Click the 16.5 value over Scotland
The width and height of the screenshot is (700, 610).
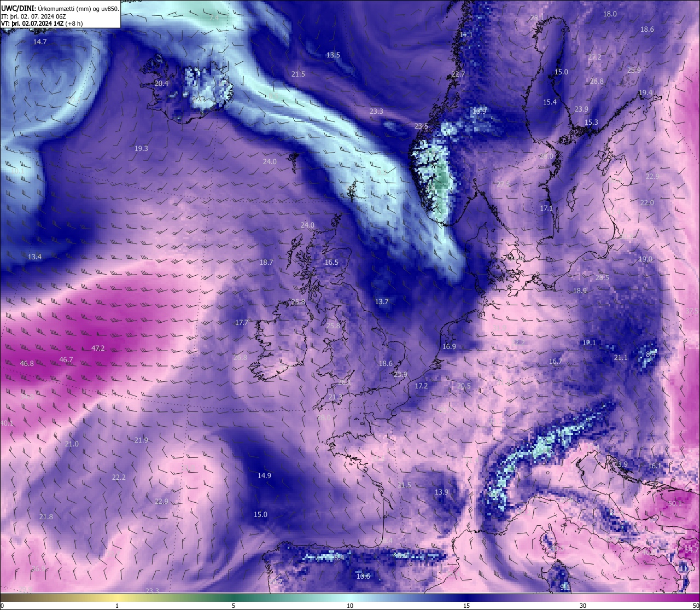point(331,262)
